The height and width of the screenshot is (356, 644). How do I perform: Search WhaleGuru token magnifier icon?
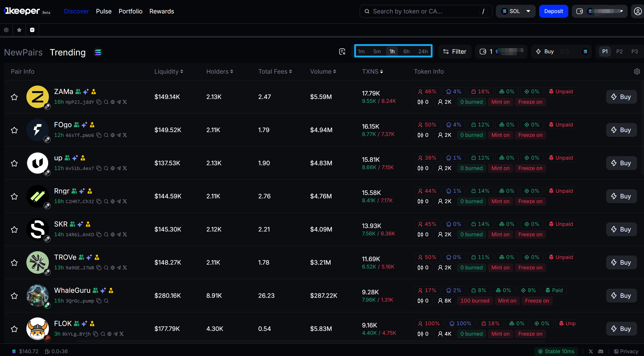106,301
